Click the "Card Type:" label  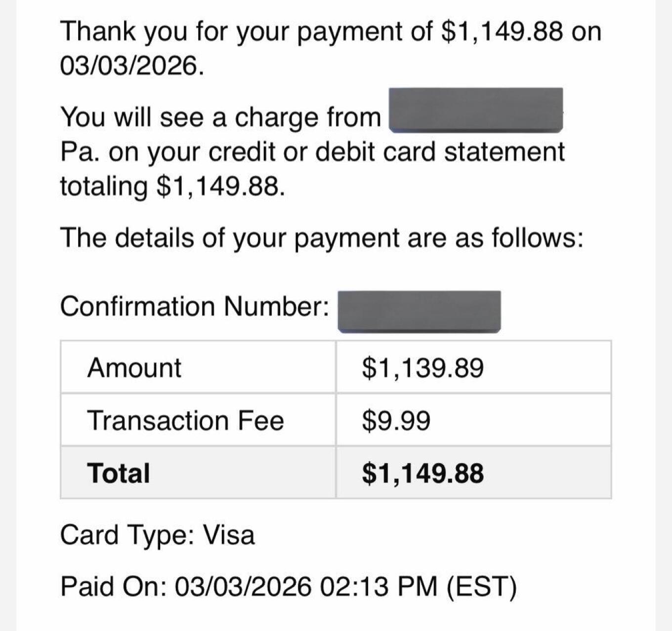126,535
